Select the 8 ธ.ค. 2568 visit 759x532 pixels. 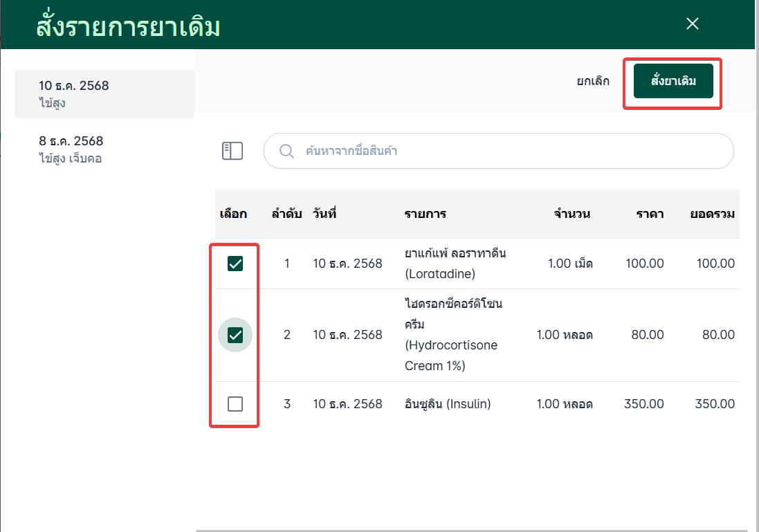pos(104,149)
